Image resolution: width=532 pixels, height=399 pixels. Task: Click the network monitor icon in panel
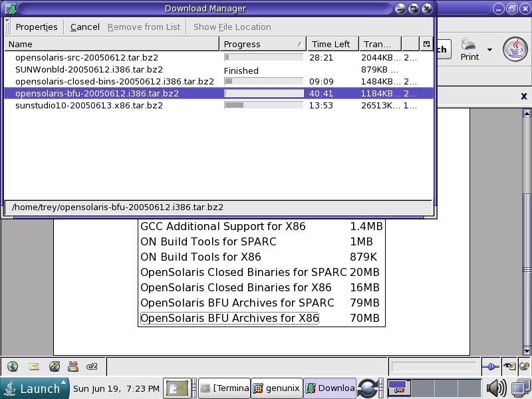coord(520,388)
